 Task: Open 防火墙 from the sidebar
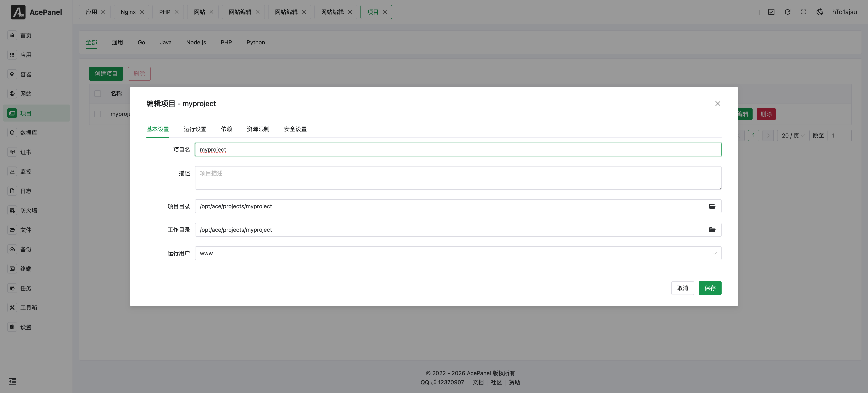point(29,210)
